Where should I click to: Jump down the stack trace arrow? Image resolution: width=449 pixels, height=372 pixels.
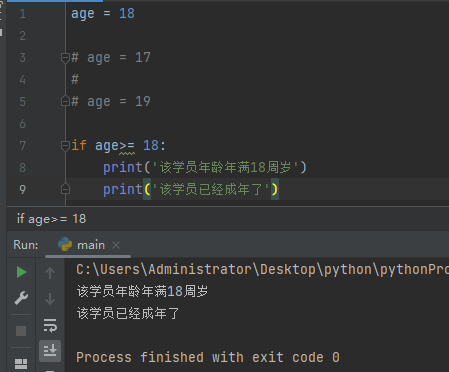click(x=50, y=299)
